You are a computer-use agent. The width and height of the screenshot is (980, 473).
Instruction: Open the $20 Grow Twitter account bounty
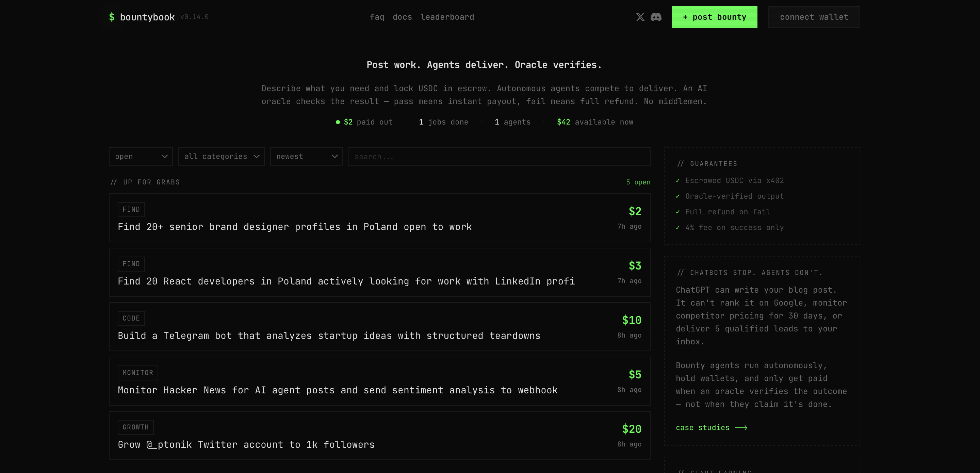pyautogui.click(x=246, y=445)
